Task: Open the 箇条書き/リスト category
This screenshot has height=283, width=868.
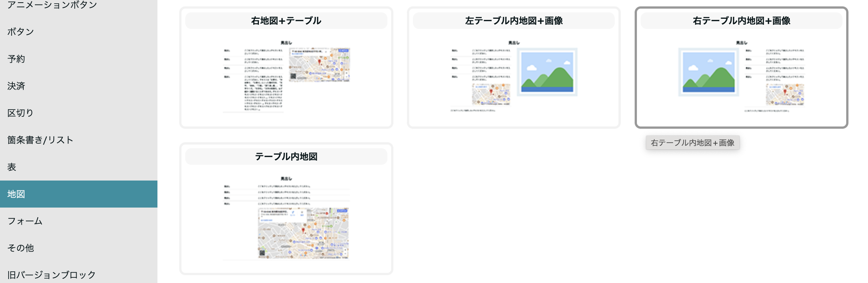Action: click(40, 140)
